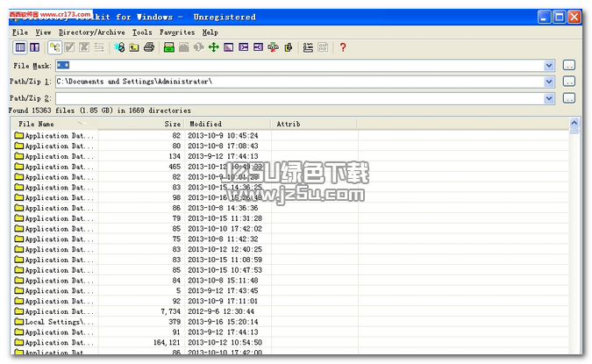Open the options checklist icon

pyautogui.click(x=308, y=47)
